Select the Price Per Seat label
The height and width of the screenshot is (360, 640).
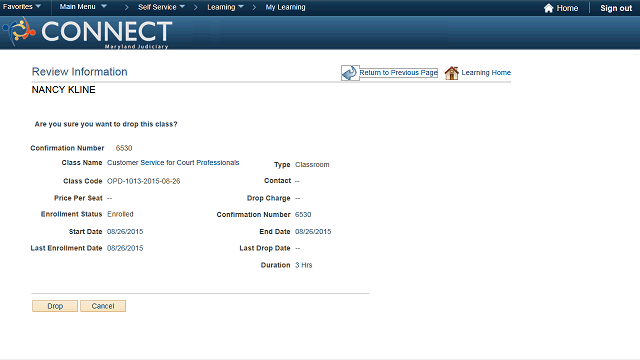(x=78, y=198)
